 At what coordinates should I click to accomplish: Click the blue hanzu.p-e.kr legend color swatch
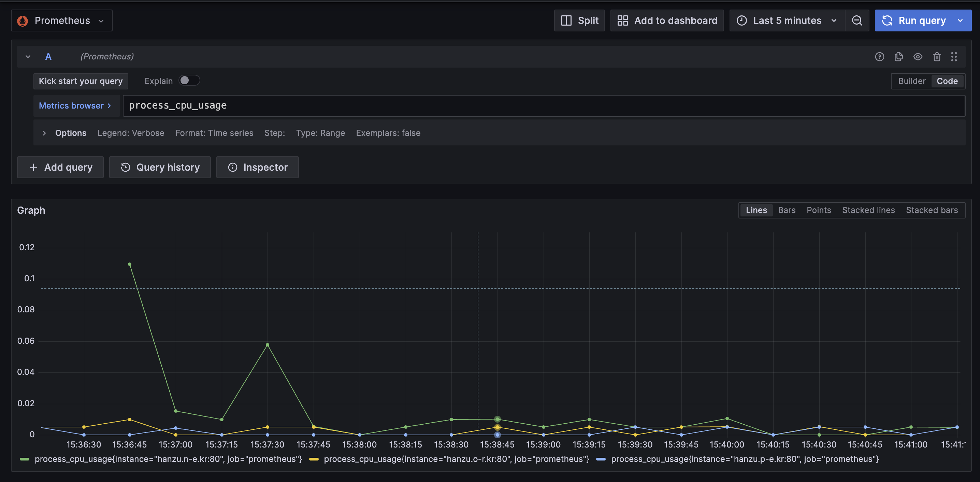coord(601,459)
